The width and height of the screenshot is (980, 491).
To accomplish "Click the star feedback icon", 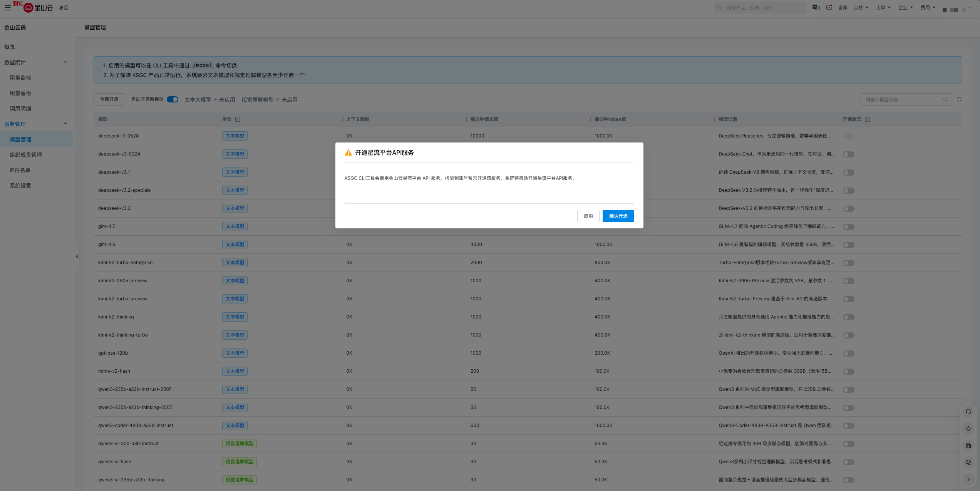I will pyautogui.click(x=968, y=429).
